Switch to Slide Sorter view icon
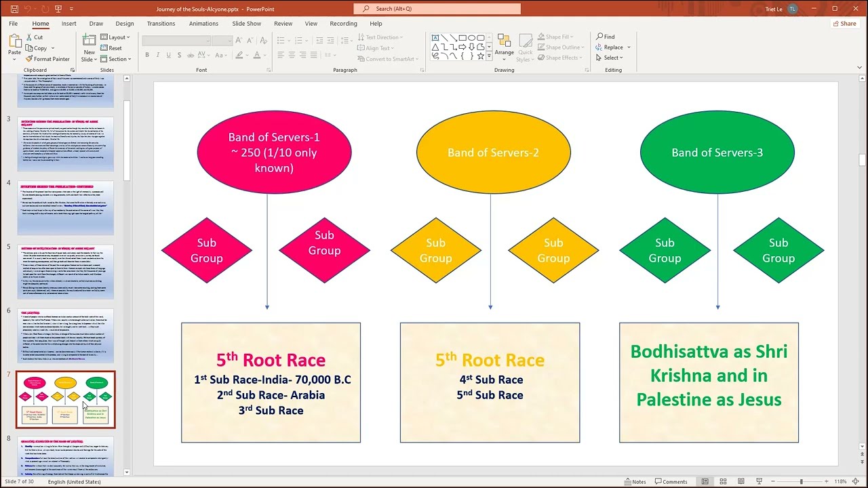The height and width of the screenshot is (488, 868). pos(722,482)
